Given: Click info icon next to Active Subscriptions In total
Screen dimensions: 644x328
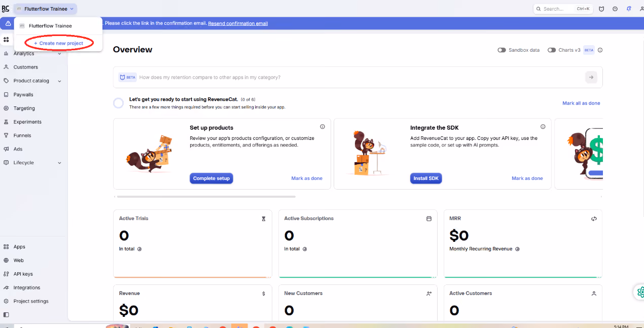Looking at the screenshot, I should pos(305,249).
